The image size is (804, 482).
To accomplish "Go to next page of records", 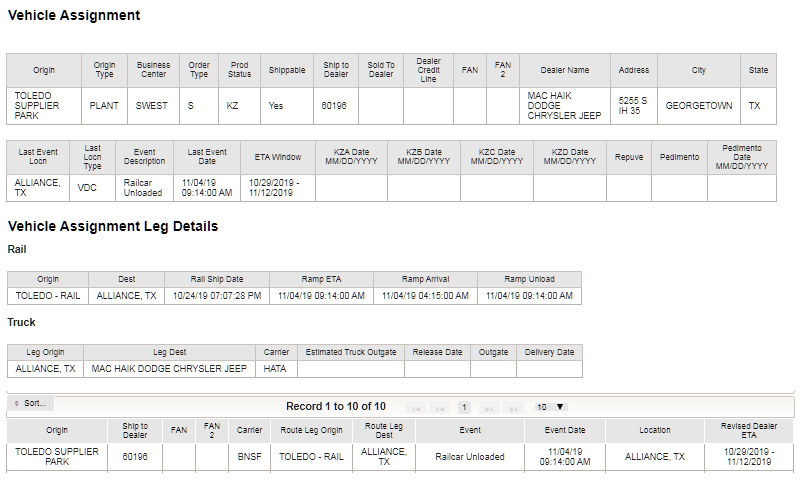I will coord(489,408).
